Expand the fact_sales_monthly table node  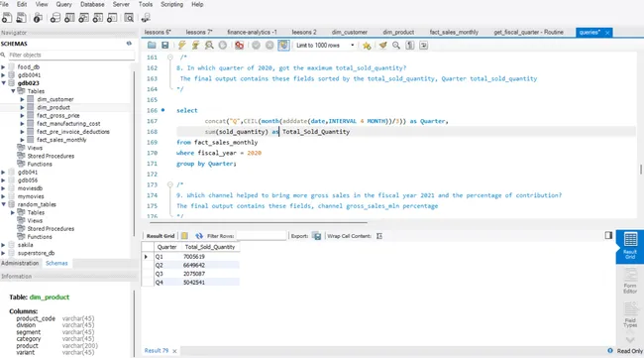pos(22,140)
